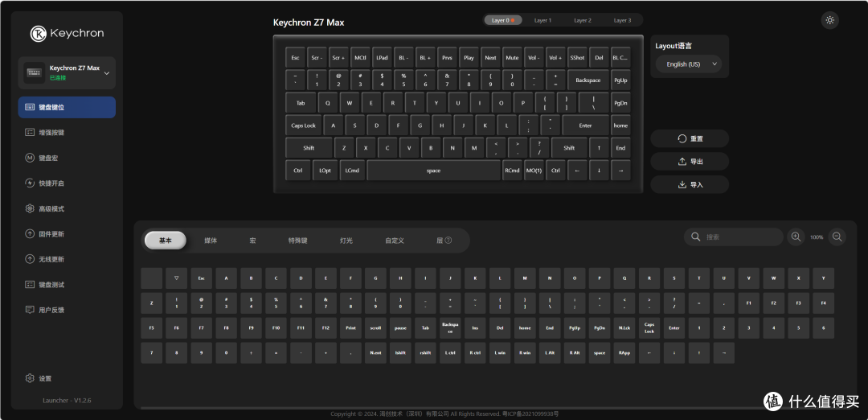Pick the empty blank keycode in the list
Image resolution: width=868 pixels, height=420 pixels.
coord(151,278)
